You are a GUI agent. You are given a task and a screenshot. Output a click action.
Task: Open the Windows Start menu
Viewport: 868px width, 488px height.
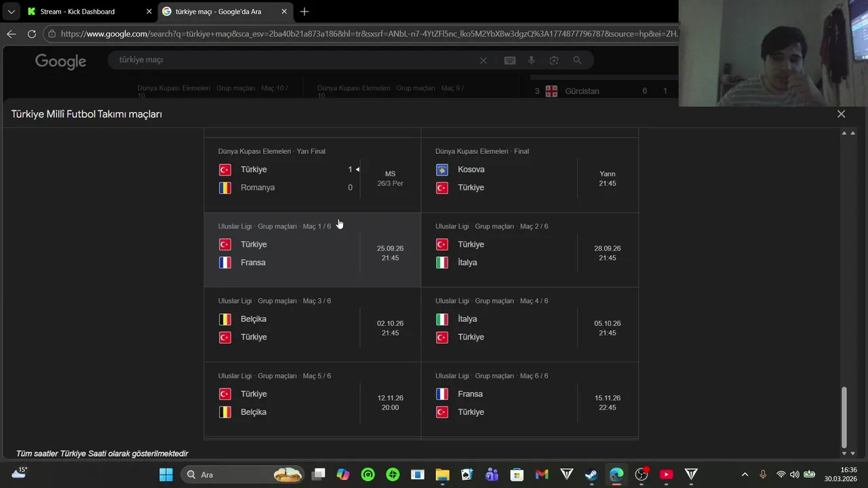click(166, 474)
